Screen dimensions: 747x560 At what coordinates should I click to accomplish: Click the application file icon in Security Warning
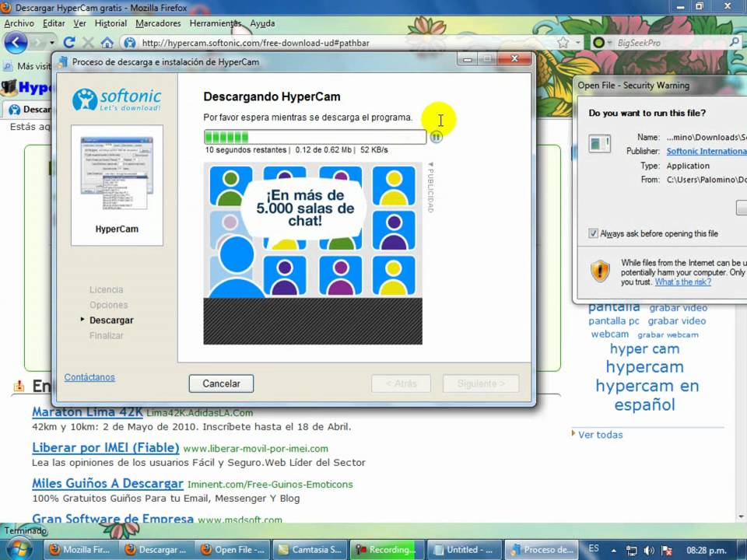pos(599,143)
